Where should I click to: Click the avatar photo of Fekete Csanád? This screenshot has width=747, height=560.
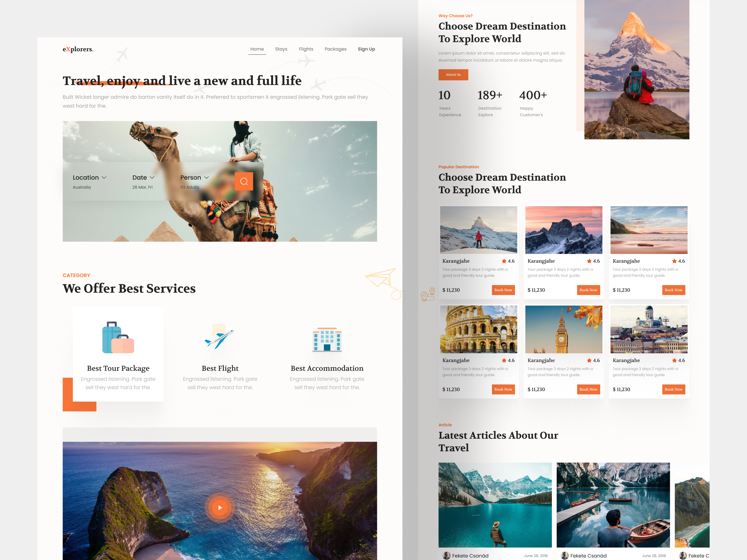click(446, 556)
